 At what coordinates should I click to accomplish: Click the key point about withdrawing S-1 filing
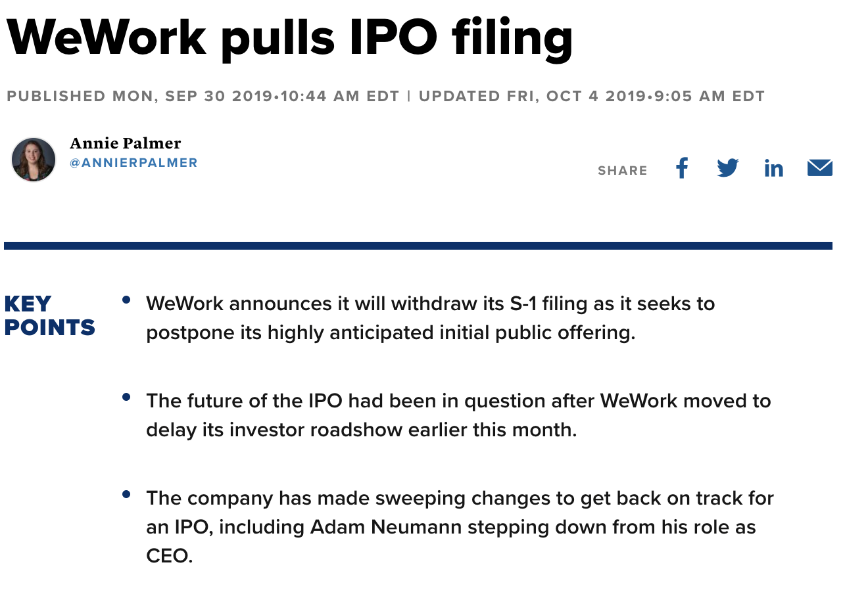pyautogui.click(x=430, y=318)
